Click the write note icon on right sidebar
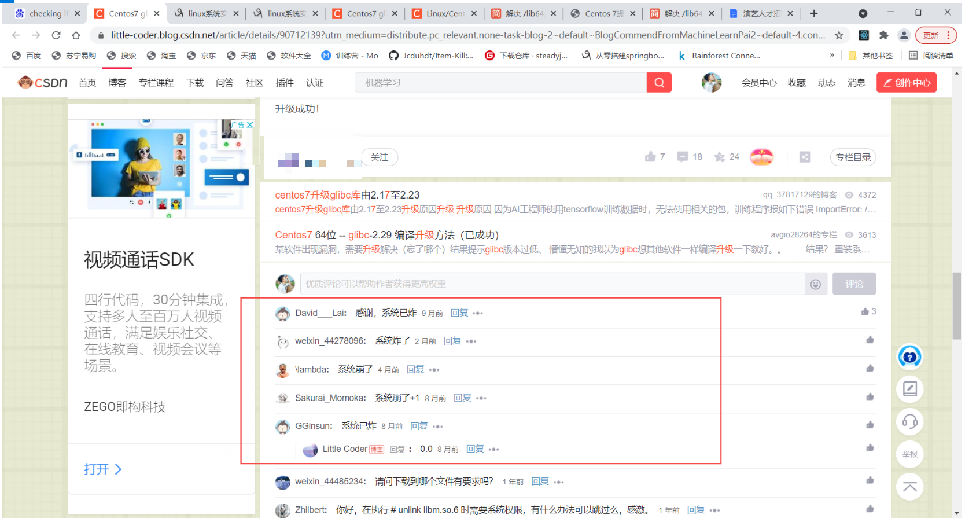The width and height of the screenshot is (980, 518). 909,389
